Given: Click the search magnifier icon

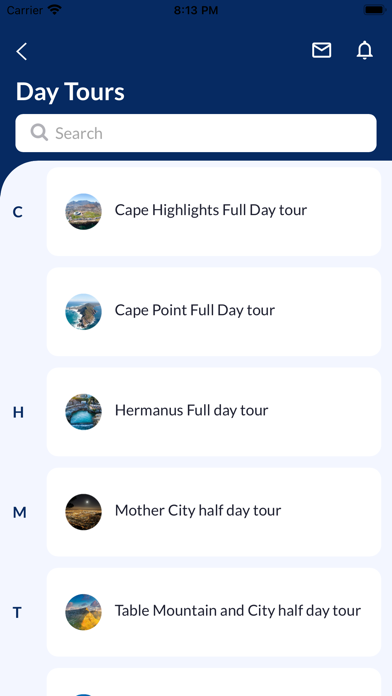Looking at the screenshot, I should pyautogui.click(x=39, y=133).
